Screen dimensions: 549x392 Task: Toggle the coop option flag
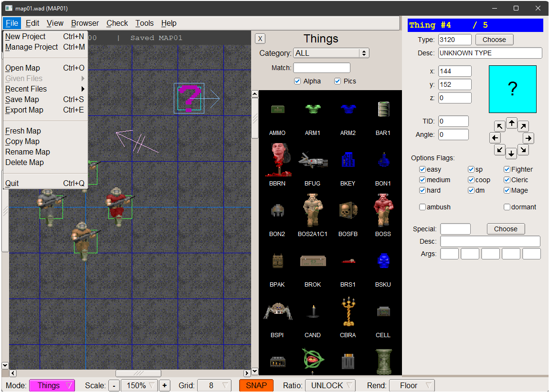click(471, 180)
